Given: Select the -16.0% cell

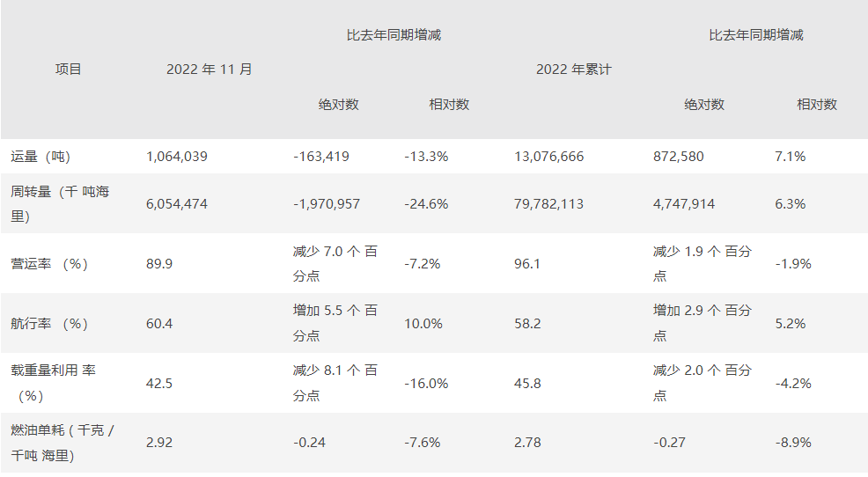Looking at the screenshot, I should pos(426,384).
